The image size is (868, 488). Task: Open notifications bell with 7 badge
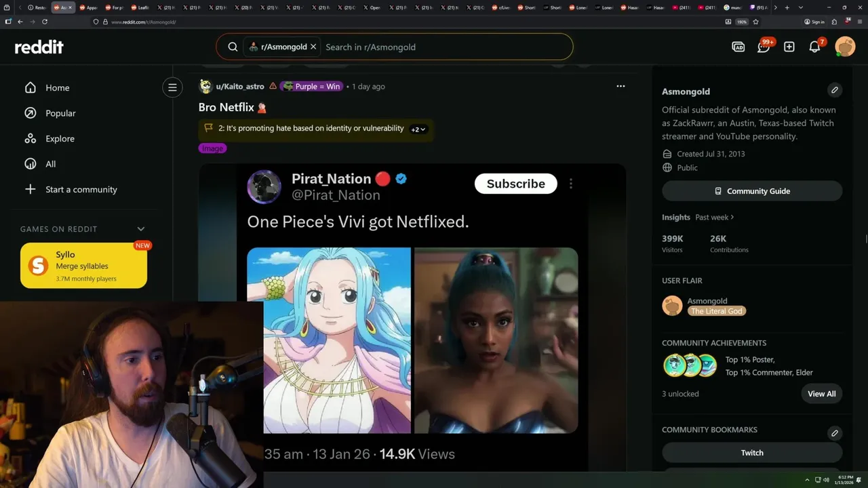pos(815,47)
